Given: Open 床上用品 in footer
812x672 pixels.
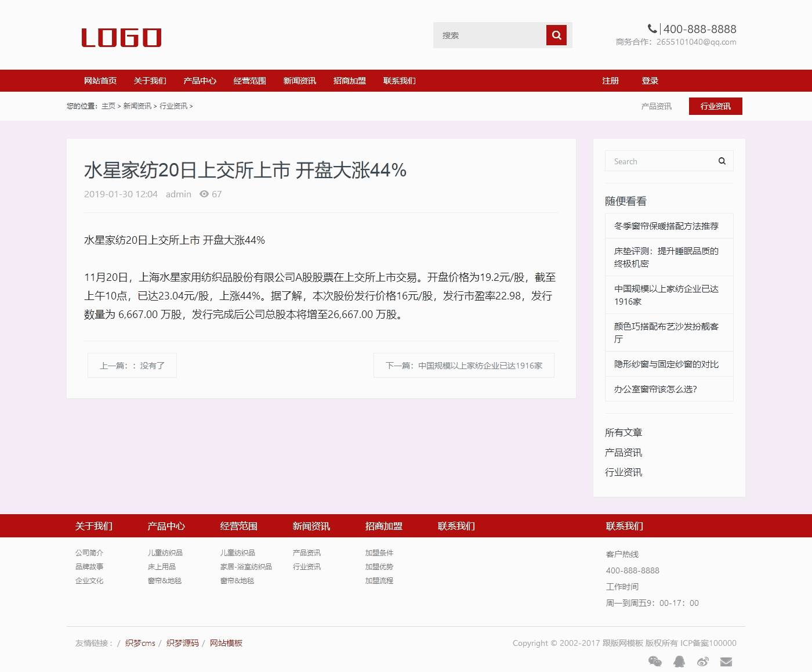Looking at the screenshot, I should click(162, 566).
